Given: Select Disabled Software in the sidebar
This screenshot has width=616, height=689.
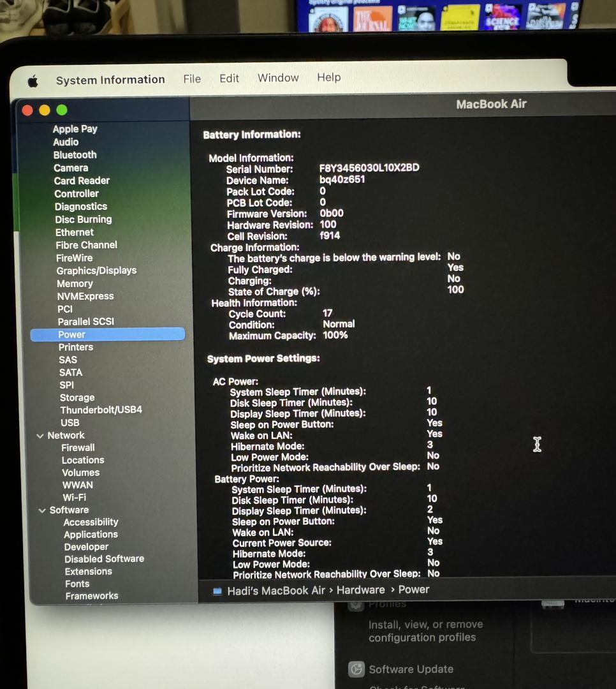Looking at the screenshot, I should tap(104, 559).
